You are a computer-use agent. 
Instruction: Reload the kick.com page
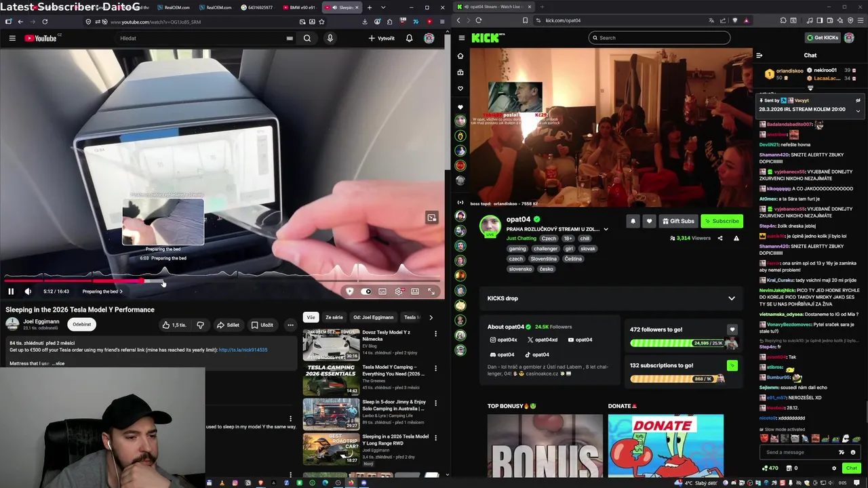click(478, 20)
